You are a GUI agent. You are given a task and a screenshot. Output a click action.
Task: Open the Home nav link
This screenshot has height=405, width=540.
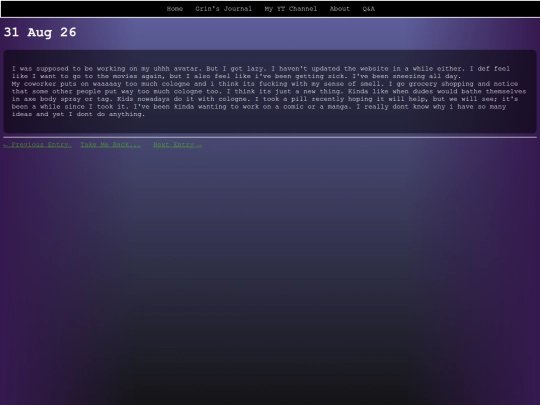[175, 9]
